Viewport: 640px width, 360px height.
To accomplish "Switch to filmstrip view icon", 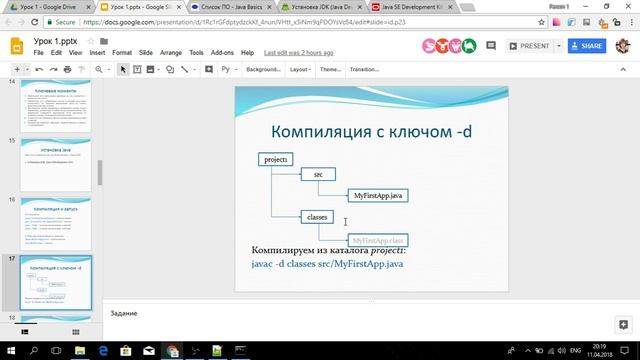I will pos(25,332).
